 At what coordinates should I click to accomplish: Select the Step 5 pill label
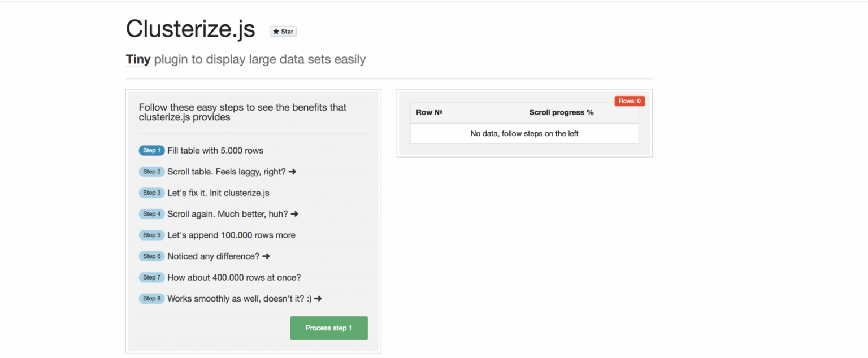click(151, 235)
